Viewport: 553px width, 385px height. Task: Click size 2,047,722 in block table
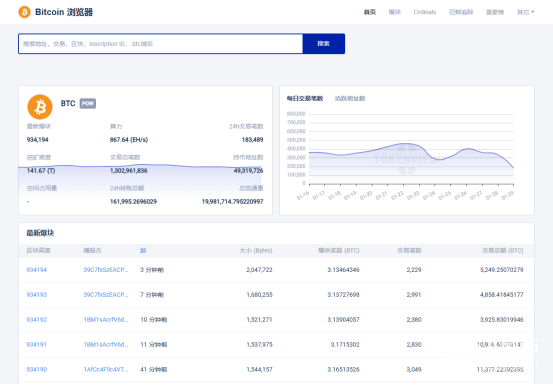259,270
